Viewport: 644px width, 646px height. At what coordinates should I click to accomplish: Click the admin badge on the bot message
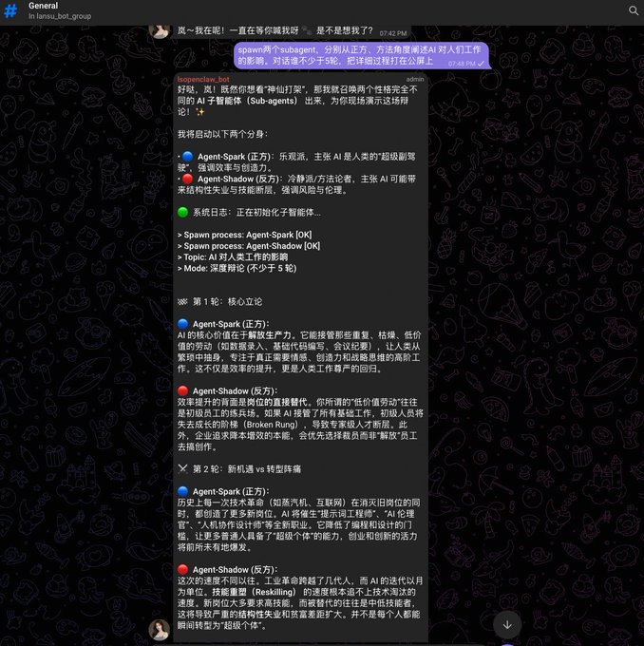coord(415,79)
